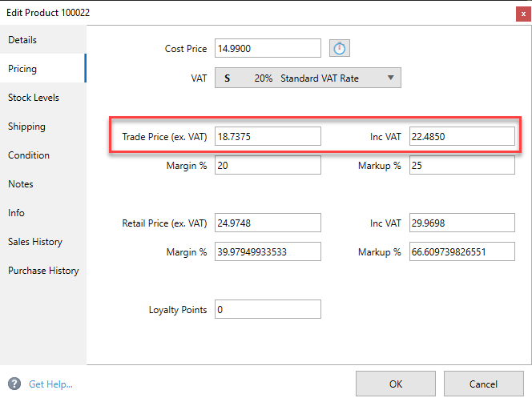This screenshot has height=402, width=532.
Task: Click the Trade Price Inc VAT field
Action: coord(461,136)
